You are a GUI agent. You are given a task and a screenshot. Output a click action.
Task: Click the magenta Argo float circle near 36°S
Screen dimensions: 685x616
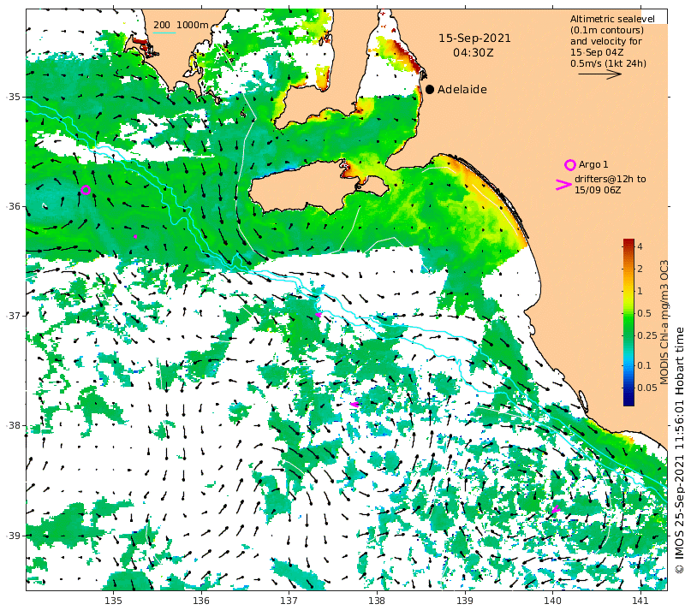[86, 190]
